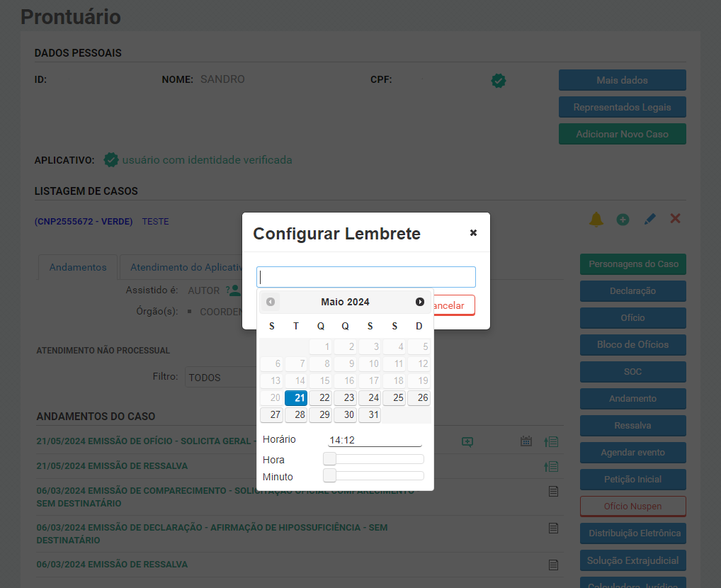Click the Mais dados button
This screenshot has width=721, height=588.
pyautogui.click(x=622, y=80)
